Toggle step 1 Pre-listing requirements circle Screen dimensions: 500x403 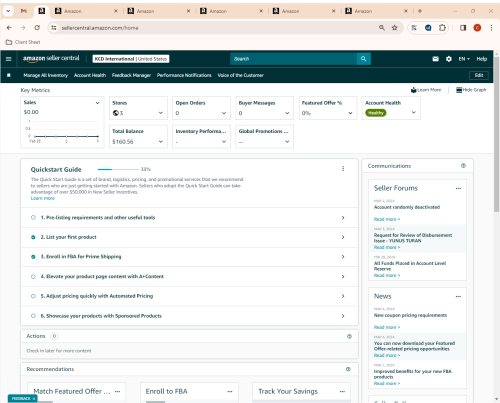click(x=33, y=218)
